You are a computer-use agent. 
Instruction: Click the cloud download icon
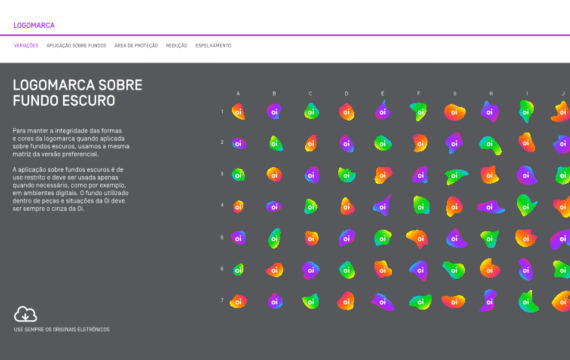pos(25,314)
